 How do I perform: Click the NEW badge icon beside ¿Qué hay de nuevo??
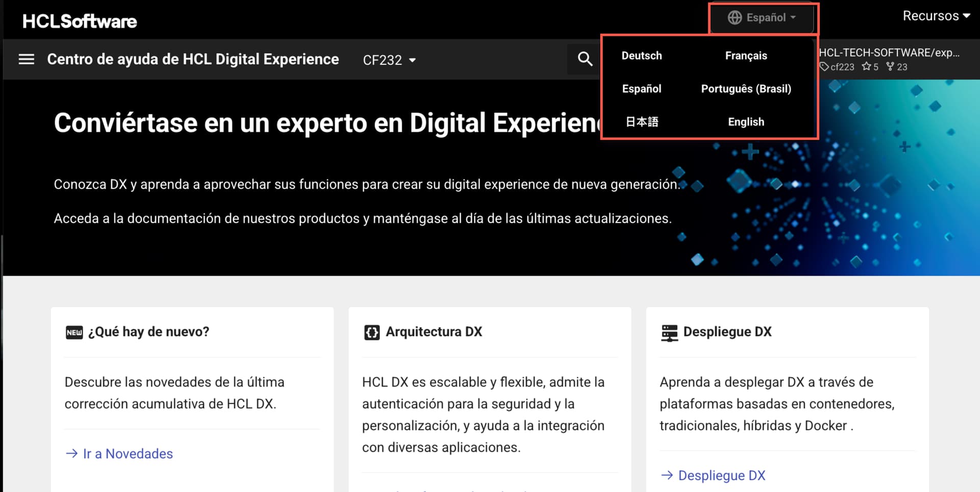point(74,332)
